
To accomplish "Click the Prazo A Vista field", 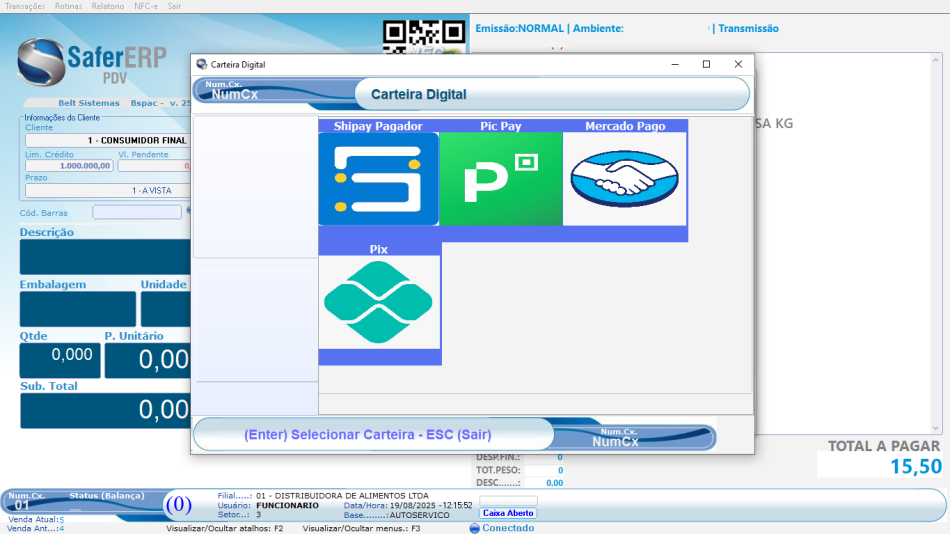I will click(x=107, y=190).
